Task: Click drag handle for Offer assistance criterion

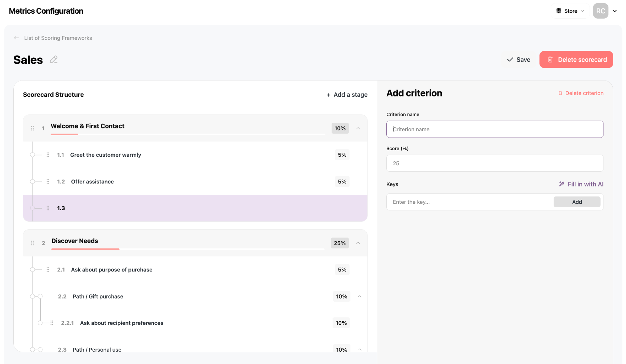Action: click(48, 182)
